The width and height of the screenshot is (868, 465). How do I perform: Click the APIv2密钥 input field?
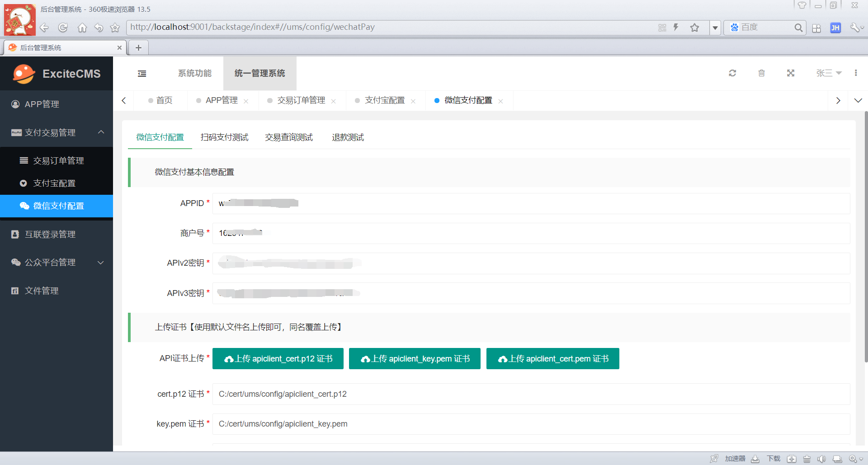coord(531,263)
